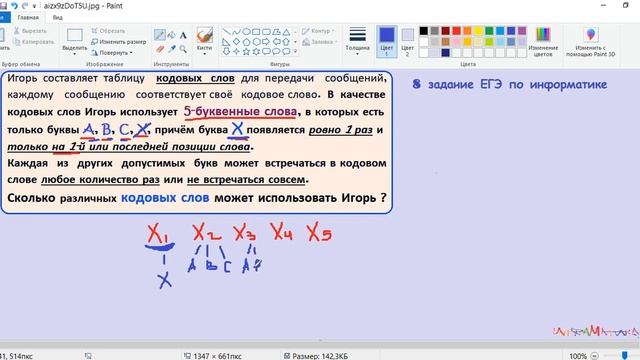The image size is (640, 360).
Task: Click the Restore window button
Action: click(x=625, y=5)
